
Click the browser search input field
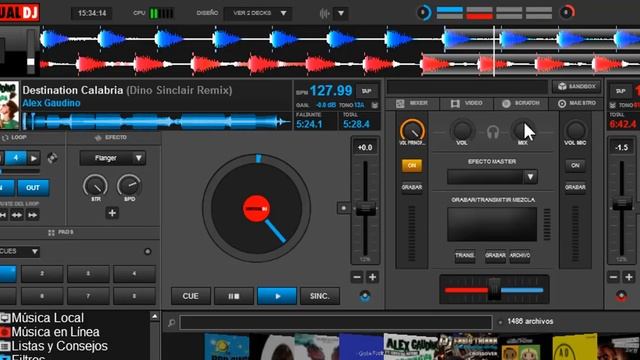click(x=336, y=322)
